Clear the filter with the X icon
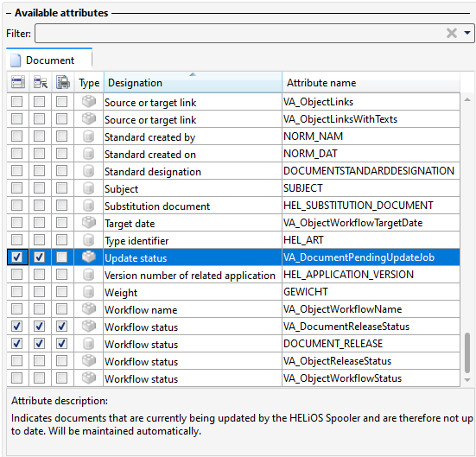The height and width of the screenshot is (457, 476). coord(452,33)
